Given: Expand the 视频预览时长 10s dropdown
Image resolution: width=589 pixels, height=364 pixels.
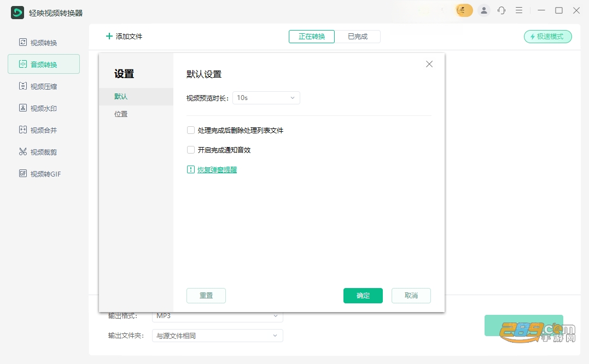Looking at the screenshot, I should (x=266, y=98).
